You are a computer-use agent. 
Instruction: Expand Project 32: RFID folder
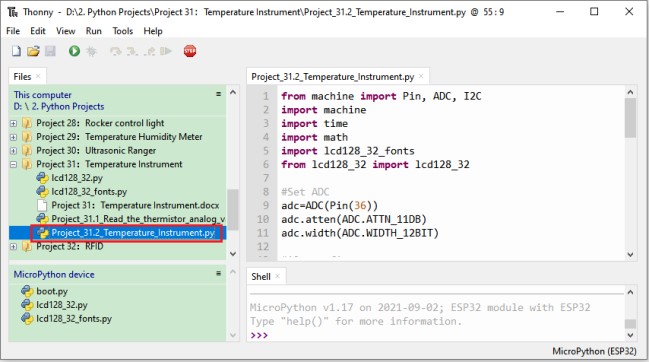coord(14,247)
